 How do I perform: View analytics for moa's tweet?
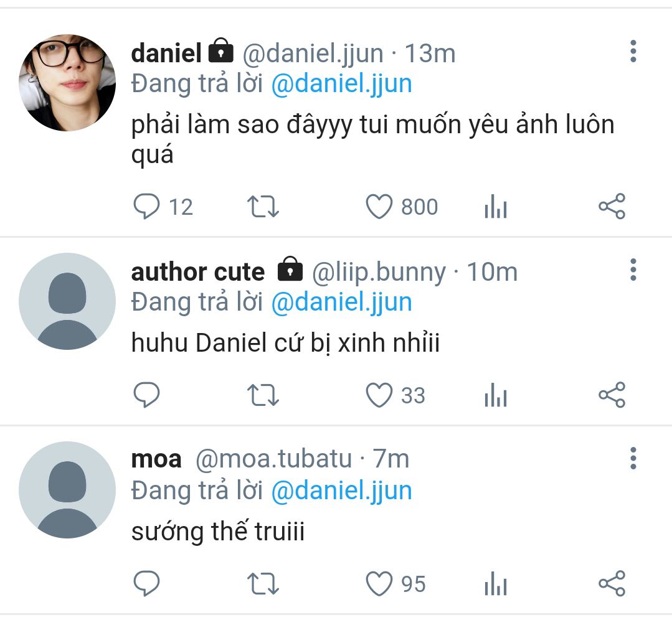[495, 585]
